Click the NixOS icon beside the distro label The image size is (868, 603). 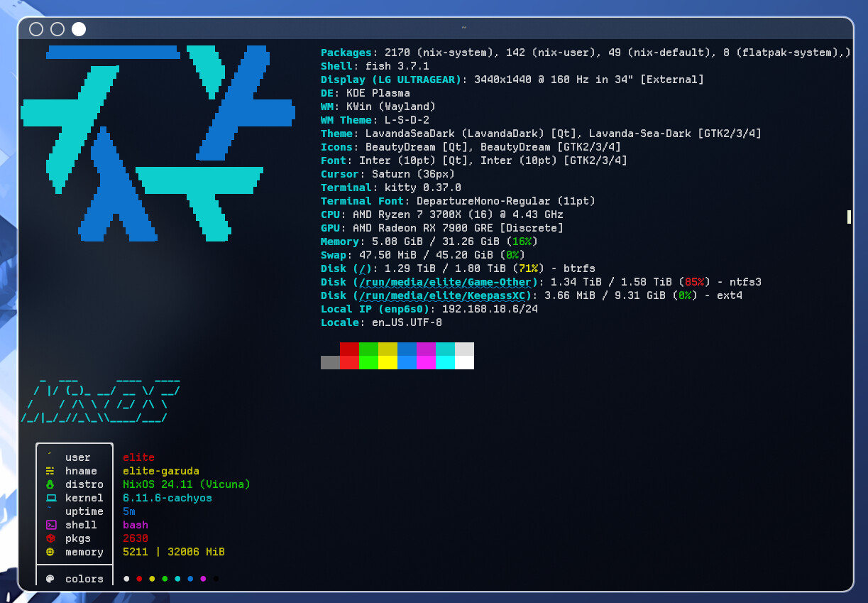50,484
